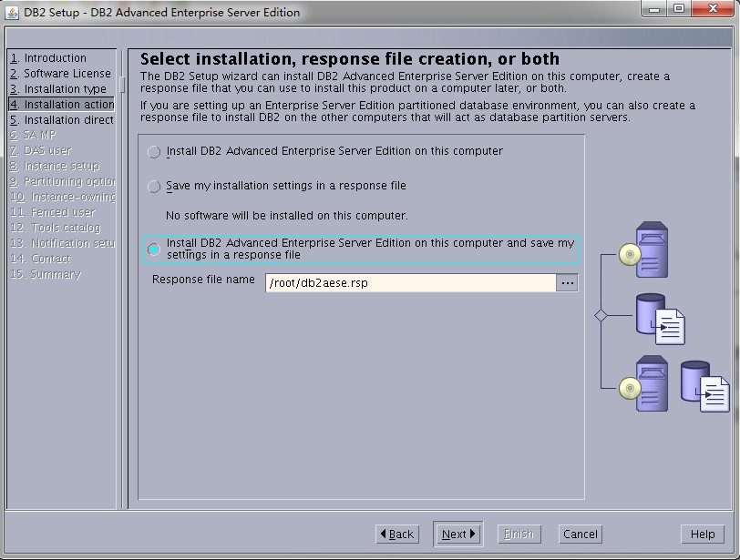
Task: Click the diamond connector node in diagram
Action: 601,315
